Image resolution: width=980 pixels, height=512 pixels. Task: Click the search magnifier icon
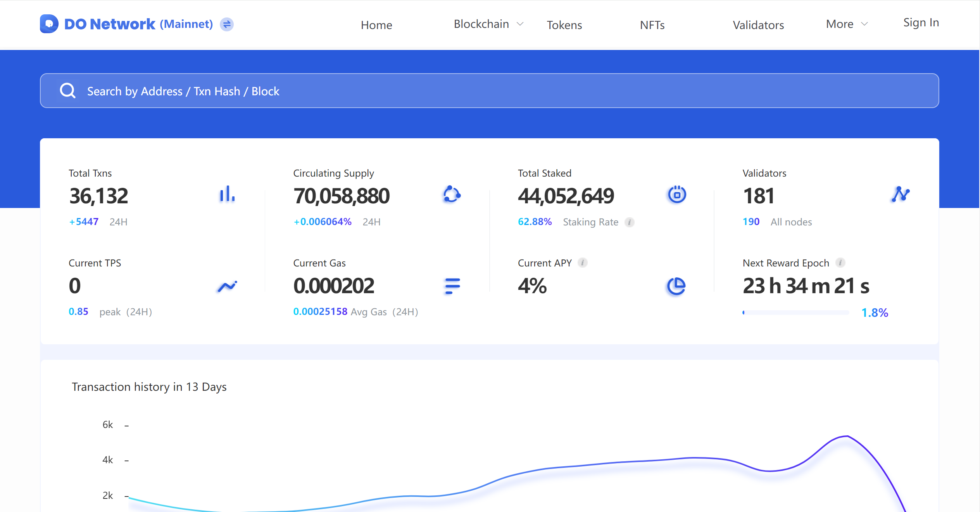click(68, 91)
